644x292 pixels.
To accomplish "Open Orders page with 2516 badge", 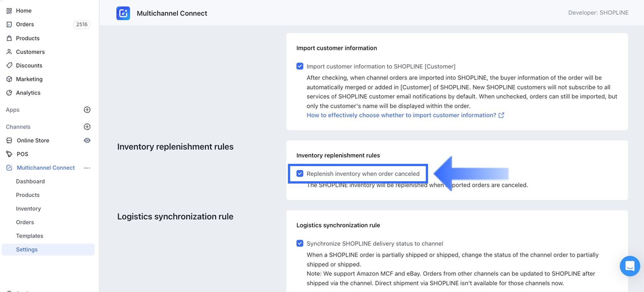I will (25, 24).
